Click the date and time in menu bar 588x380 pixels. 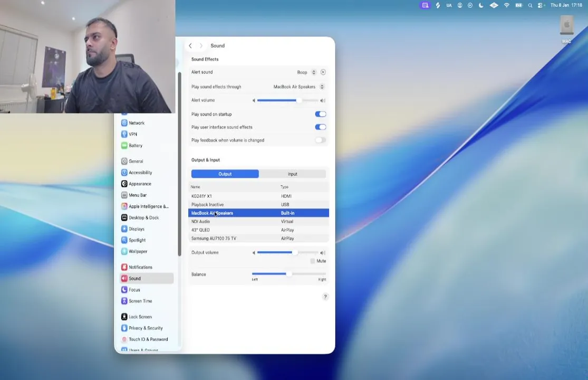[x=566, y=5]
